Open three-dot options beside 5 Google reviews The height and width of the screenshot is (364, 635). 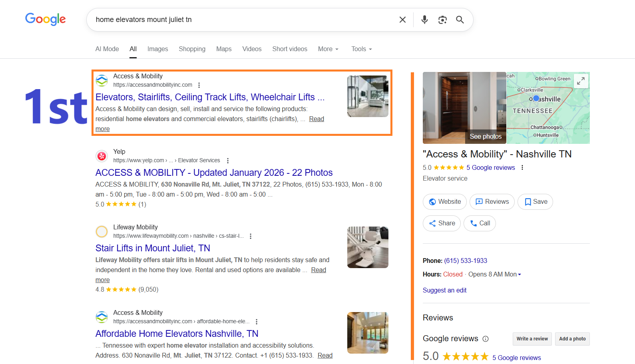tap(522, 168)
